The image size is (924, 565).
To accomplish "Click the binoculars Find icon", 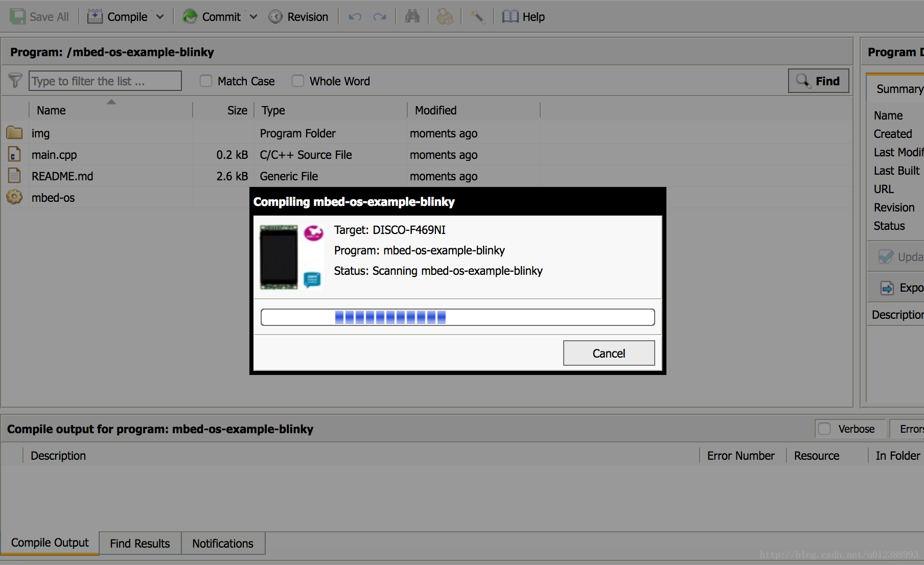I will [x=412, y=17].
